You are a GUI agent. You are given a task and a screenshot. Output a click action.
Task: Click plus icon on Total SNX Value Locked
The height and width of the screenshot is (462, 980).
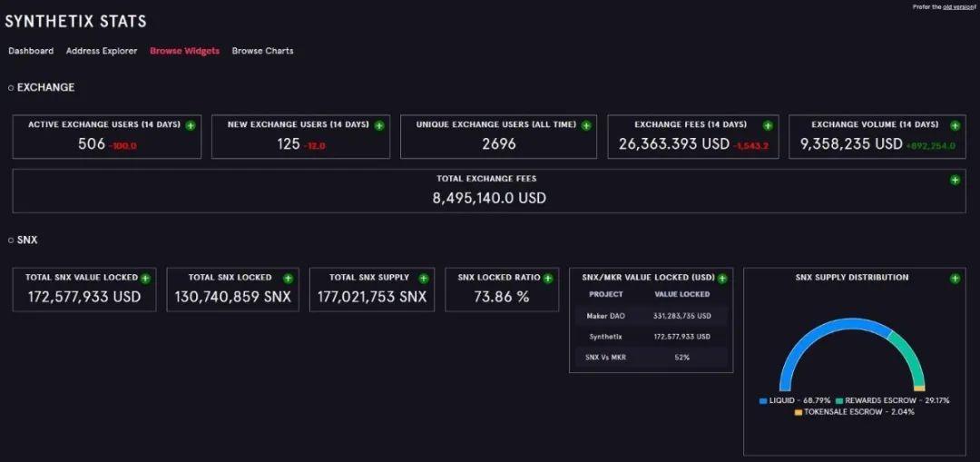[x=145, y=279]
